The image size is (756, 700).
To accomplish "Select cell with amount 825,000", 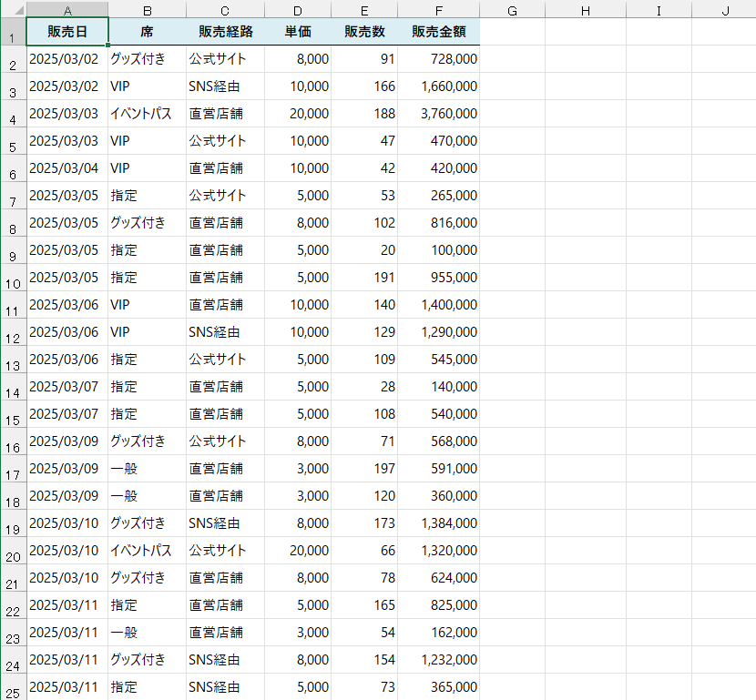I will tap(439, 605).
